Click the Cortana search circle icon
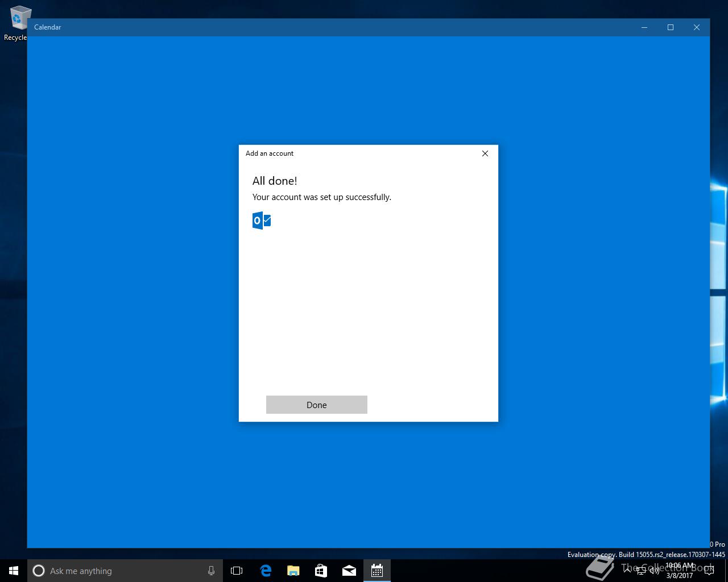The width and height of the screenshot is (728, 582). pyautogui.click(x=39, y=571)
